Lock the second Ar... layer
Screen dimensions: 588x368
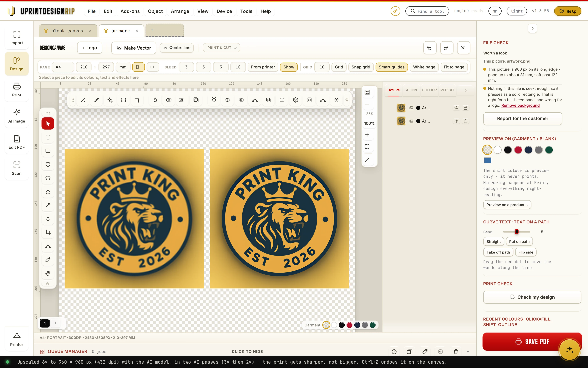(x=466, y=121)
